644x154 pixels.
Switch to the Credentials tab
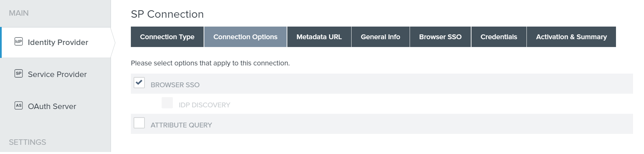click(x=498, y=37)
